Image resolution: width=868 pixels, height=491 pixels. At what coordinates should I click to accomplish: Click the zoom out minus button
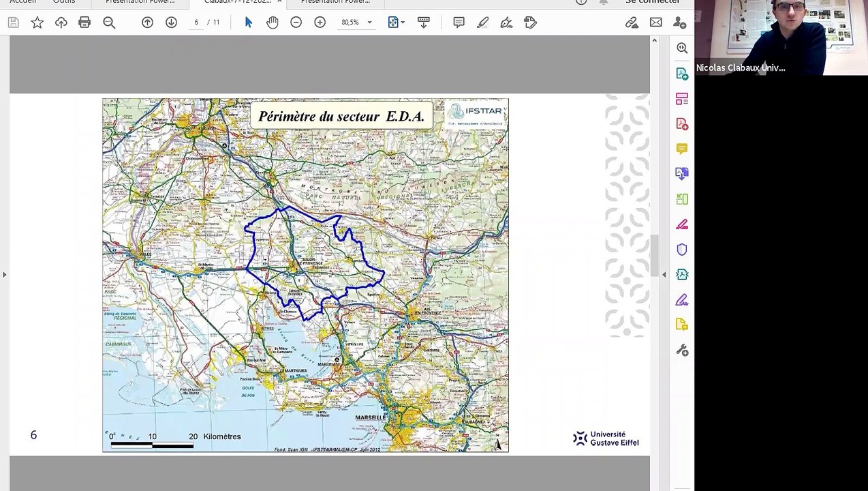pos(296,23)
